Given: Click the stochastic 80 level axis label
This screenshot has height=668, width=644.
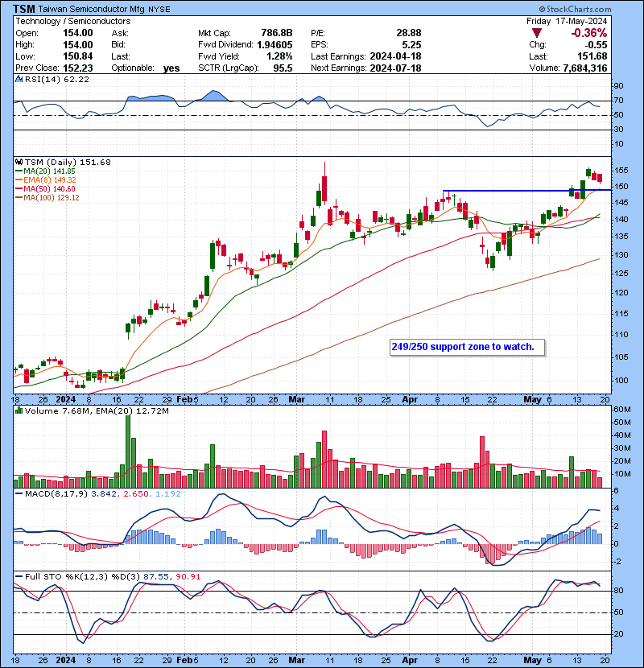Looking at the screenshot, I should pyautogui.click(x=618, y=591).
